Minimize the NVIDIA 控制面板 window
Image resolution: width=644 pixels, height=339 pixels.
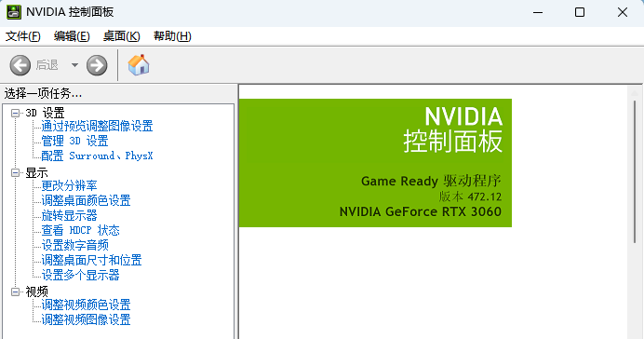pos(538,12)
